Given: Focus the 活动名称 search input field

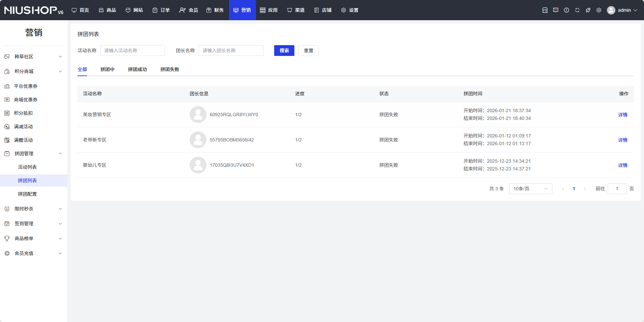Looking at the screenshot, I should [x=132, y=51].
